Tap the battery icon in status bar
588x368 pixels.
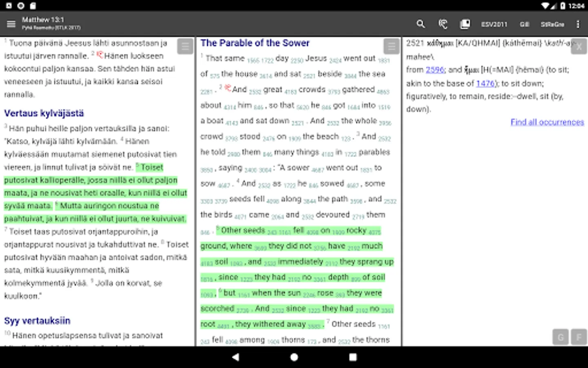[x=563, y=6]
